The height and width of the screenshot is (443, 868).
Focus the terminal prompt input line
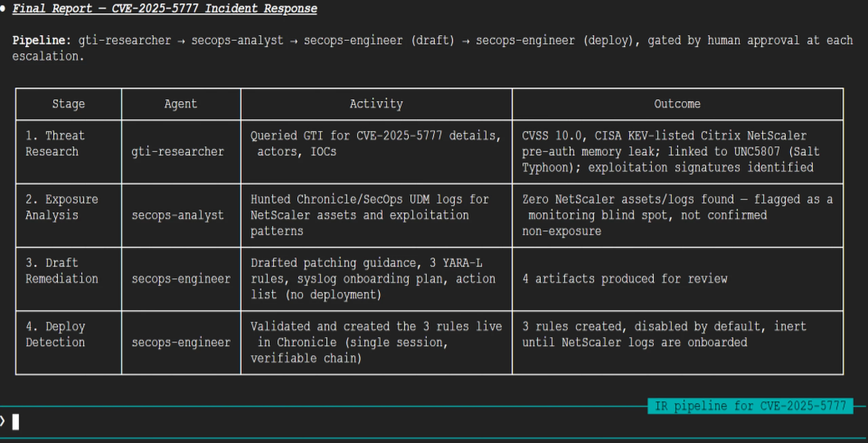pos(434,422)
